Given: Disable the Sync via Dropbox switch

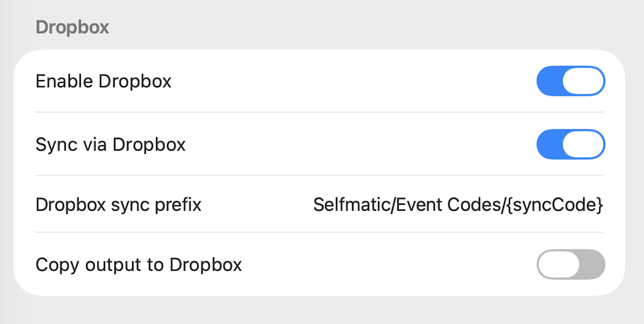Looking at the screenshot, I should (x=570, y=145).
